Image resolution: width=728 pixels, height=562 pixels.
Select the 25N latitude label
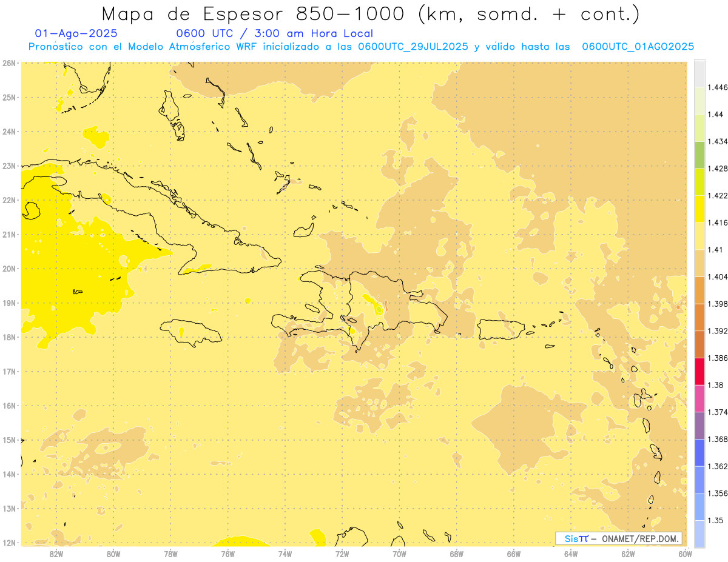coord(8,97)
